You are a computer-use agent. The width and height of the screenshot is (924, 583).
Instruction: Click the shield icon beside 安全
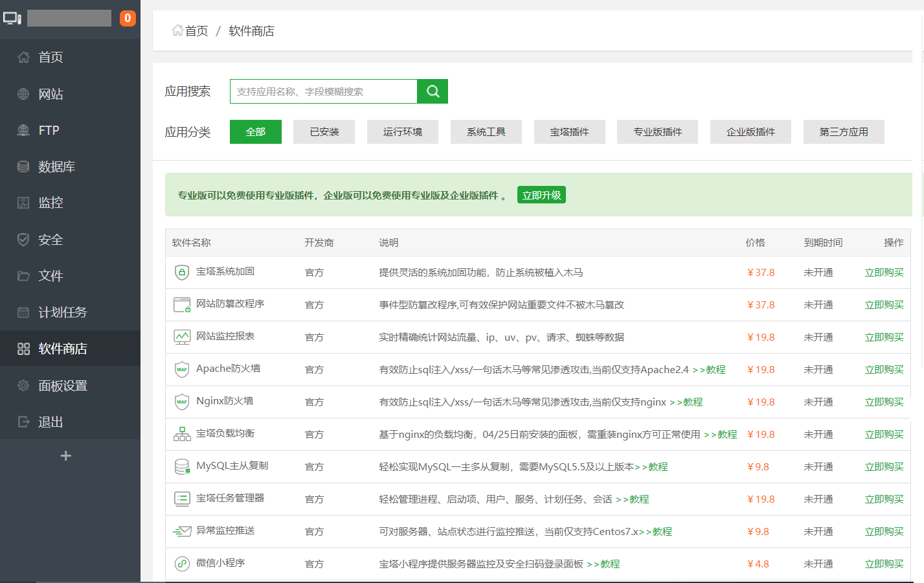(x=23, y=240)
